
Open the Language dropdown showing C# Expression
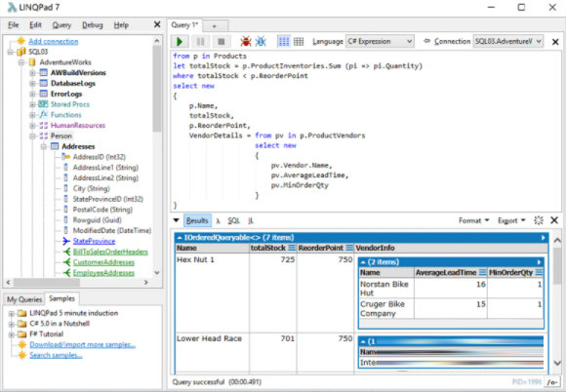[380, 42]
